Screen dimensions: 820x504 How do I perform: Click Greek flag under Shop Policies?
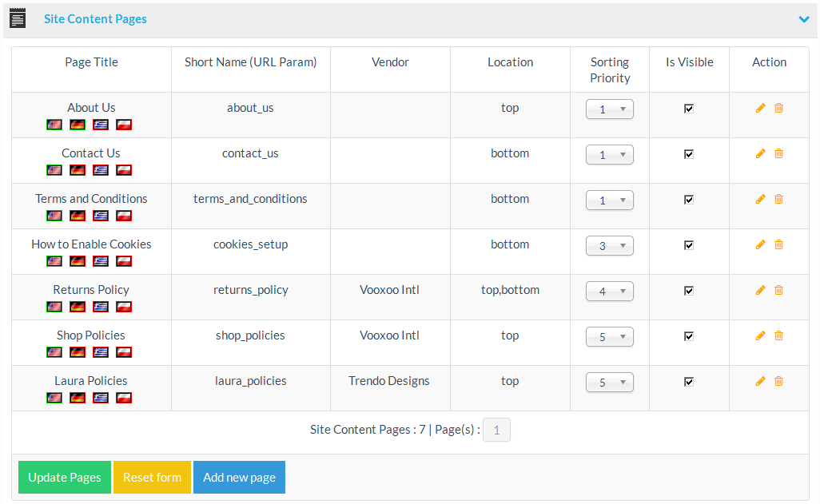[x=101, y=352]
